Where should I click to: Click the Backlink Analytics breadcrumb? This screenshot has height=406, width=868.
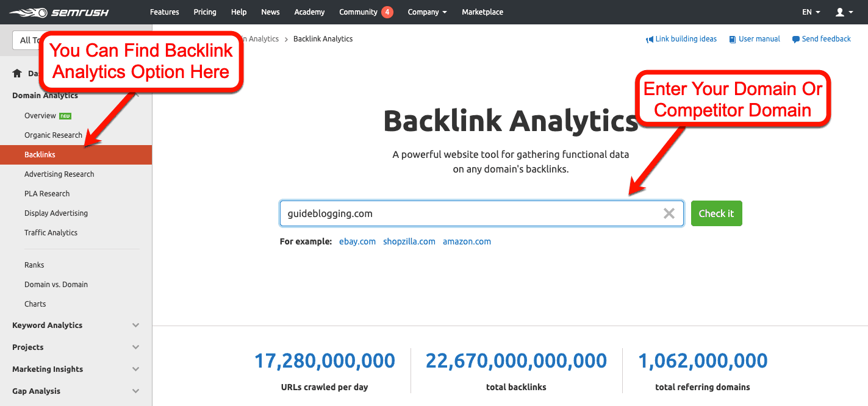pos(323,39)
